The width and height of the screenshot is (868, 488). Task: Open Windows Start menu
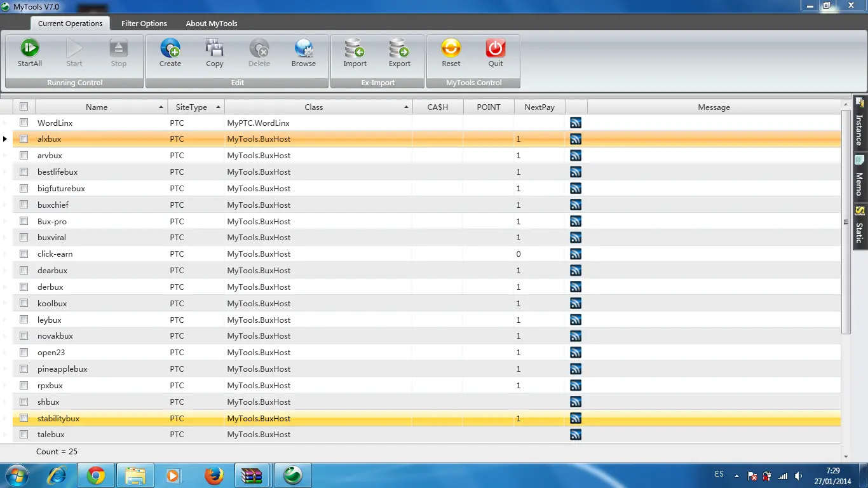(17, 475)
